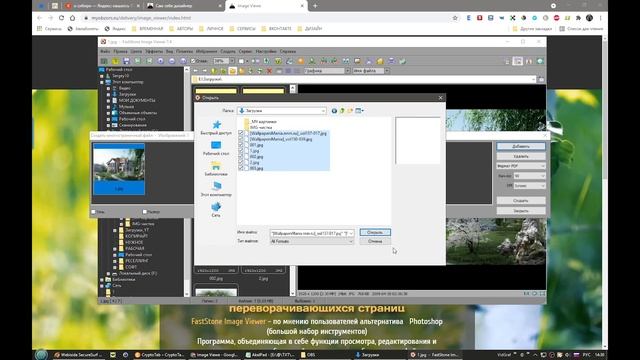The height and width of the screenshot is (360, 640).
Task: Open the Правка menu
Action: tap(120, 51)
